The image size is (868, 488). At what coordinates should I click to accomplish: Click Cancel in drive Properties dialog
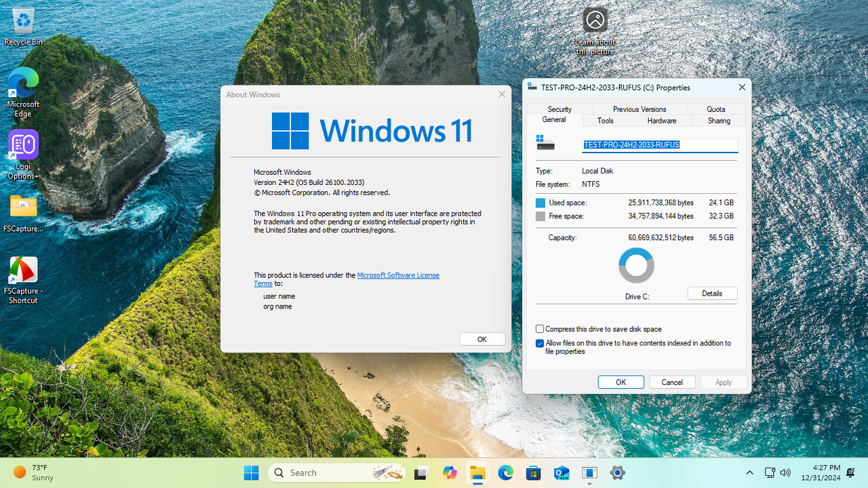pyautogui.click(x=672, y=382)
